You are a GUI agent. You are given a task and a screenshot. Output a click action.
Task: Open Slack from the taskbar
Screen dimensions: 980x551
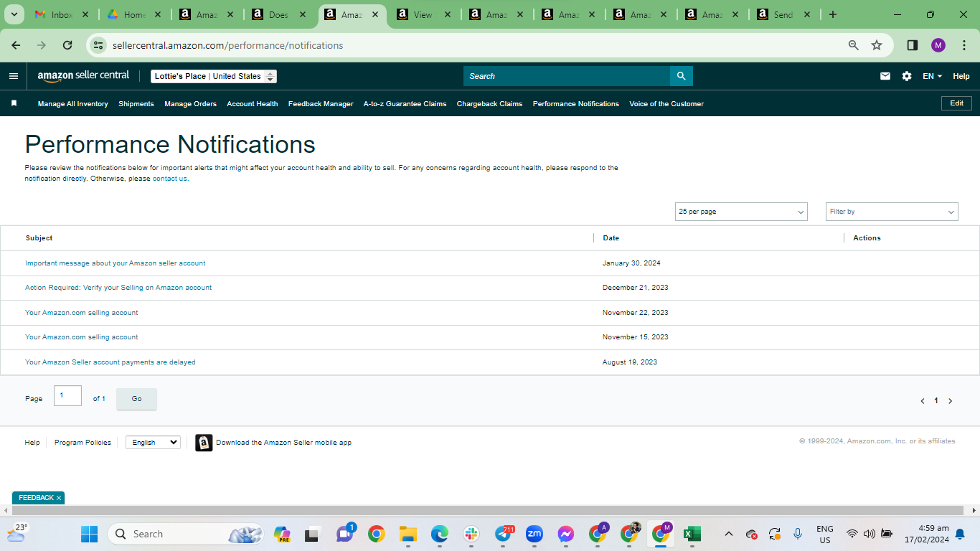pyautogui.click(x=471, y=534)
